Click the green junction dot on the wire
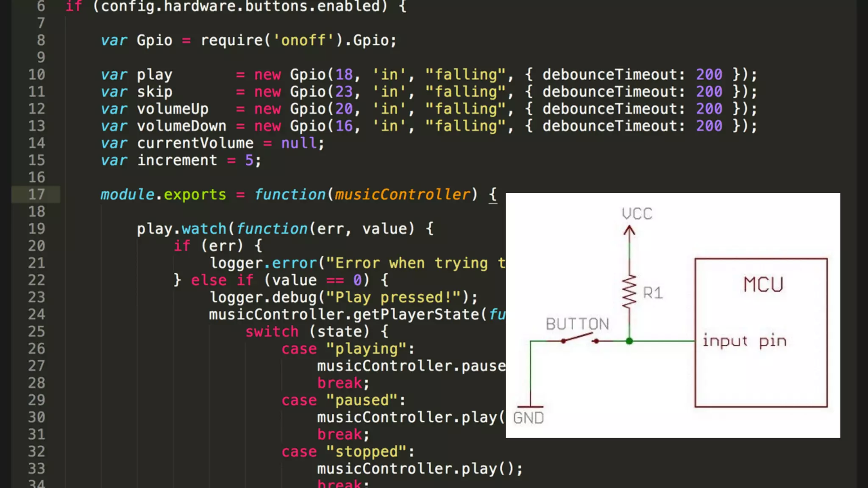 [629, 341]
